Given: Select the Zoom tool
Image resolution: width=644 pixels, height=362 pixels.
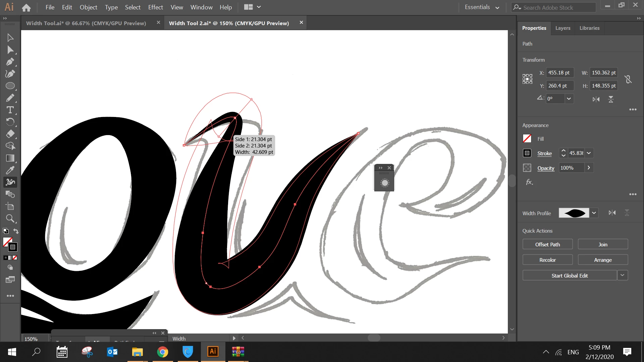Looking at the screenshot, I should click(10, 219).
